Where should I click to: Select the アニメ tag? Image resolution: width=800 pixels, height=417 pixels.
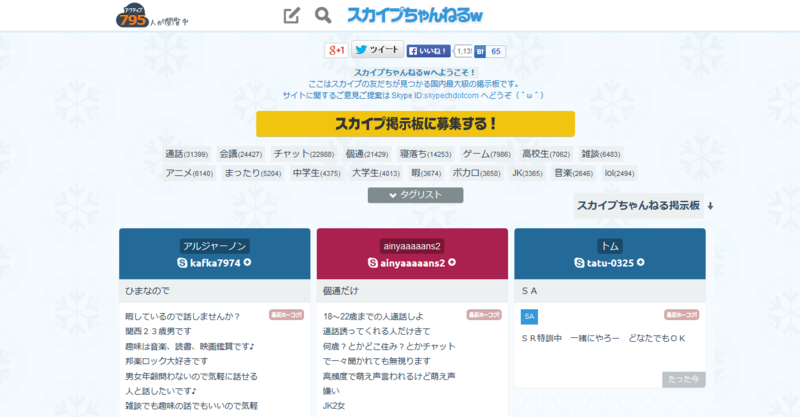coord(189,173)
